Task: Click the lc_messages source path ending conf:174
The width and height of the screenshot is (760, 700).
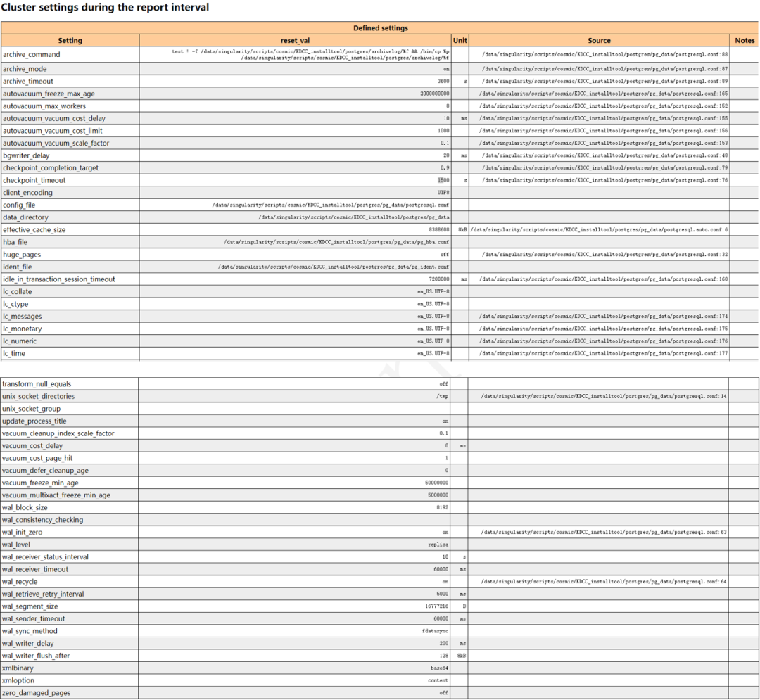Action: [x=604, y=317]
